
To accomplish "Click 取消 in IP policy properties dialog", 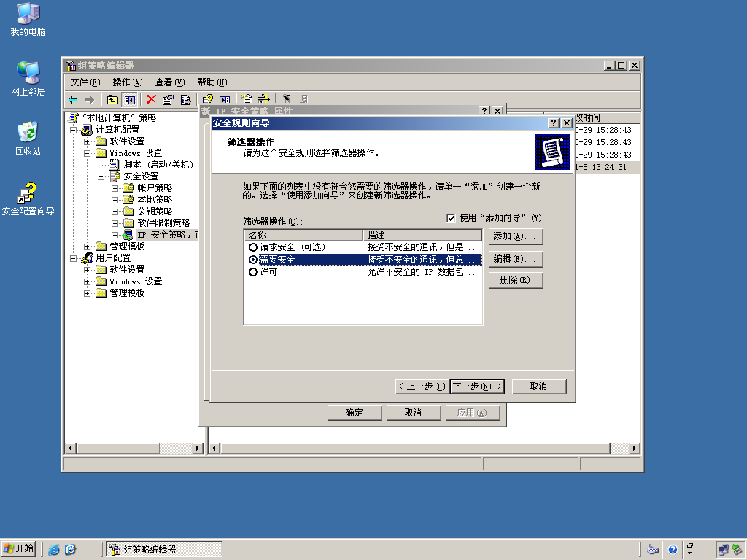I will (414, 413).
